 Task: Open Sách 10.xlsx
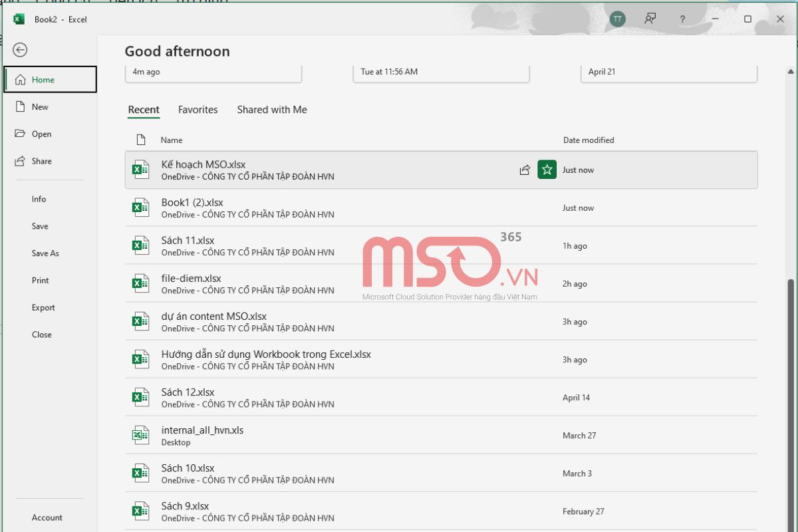441,473
